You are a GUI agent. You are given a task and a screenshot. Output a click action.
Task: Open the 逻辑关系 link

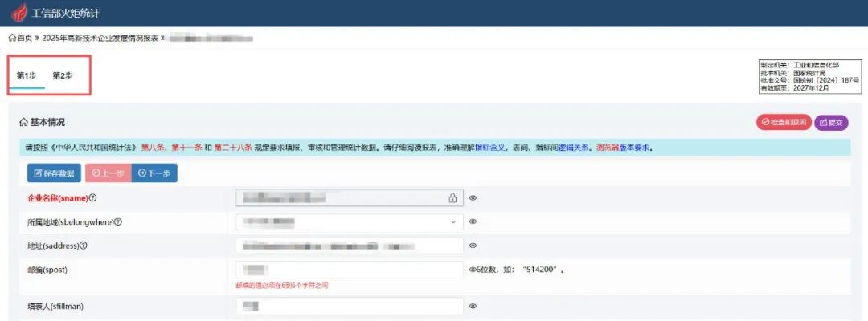coord(573,148)
